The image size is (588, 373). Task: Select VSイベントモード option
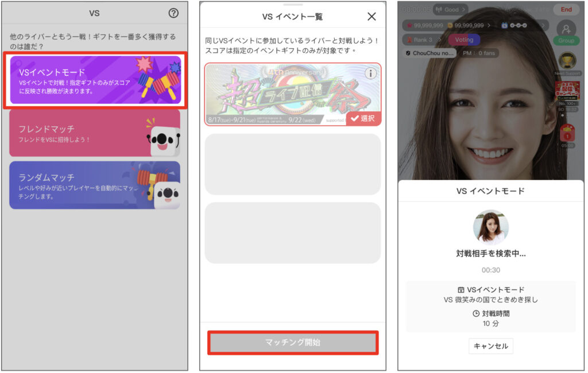click(x=95, y=80)
